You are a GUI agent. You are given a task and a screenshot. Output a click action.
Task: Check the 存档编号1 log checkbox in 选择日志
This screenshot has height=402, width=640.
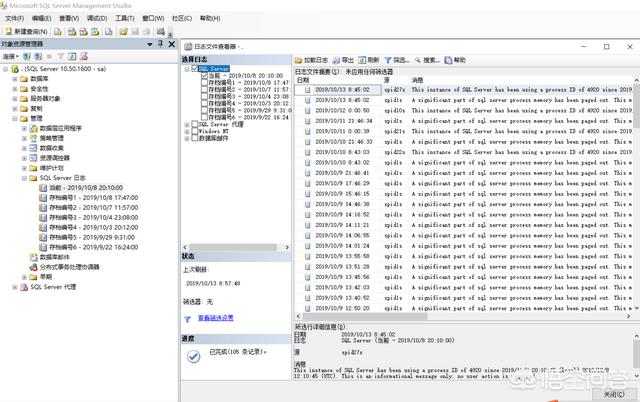204,82
